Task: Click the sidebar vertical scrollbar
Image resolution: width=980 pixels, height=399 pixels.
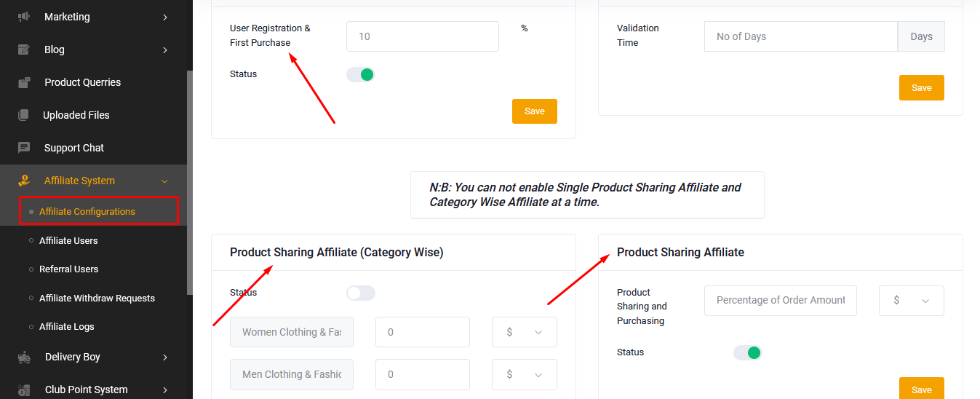Action: [x=190, y=182]
